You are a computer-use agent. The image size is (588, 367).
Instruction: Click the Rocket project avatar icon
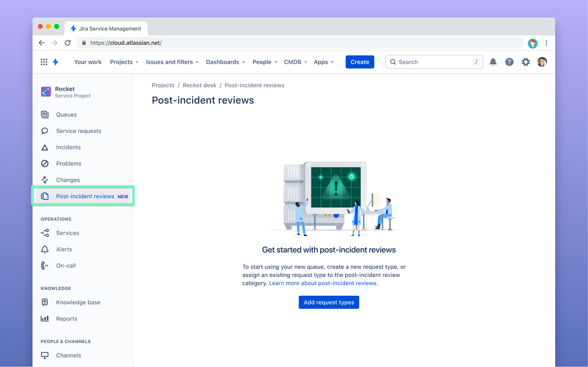coord(46,92)
